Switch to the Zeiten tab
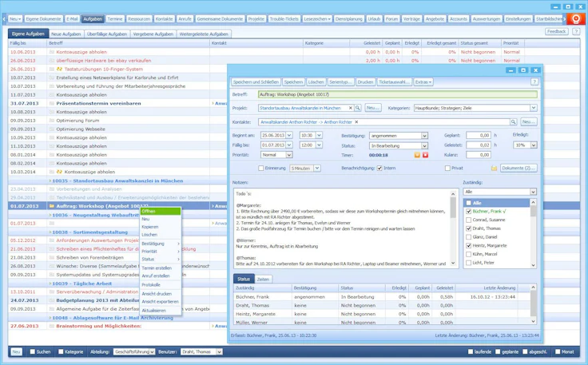 (x=263, y=279)
